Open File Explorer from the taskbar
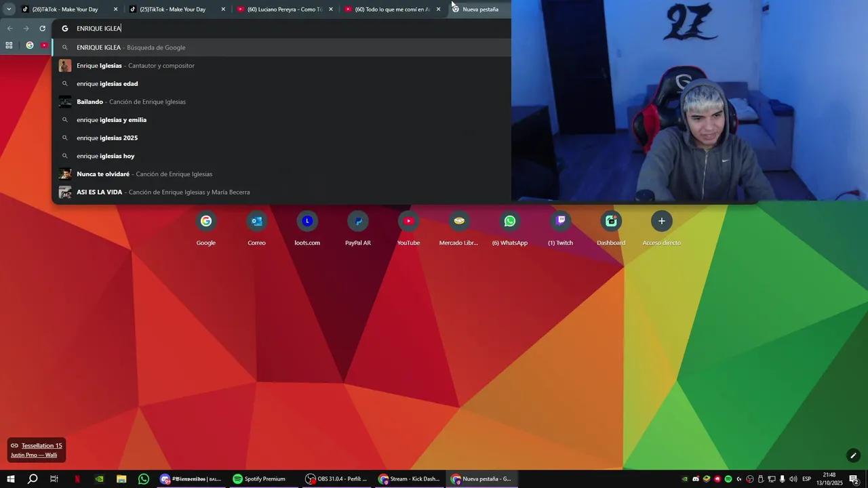 tap(121, 479)
